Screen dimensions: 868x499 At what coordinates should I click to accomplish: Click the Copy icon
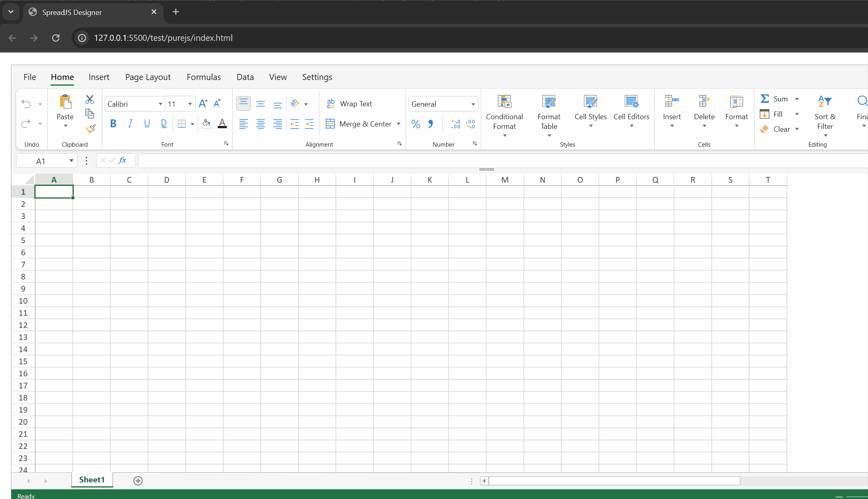point(90,114)
